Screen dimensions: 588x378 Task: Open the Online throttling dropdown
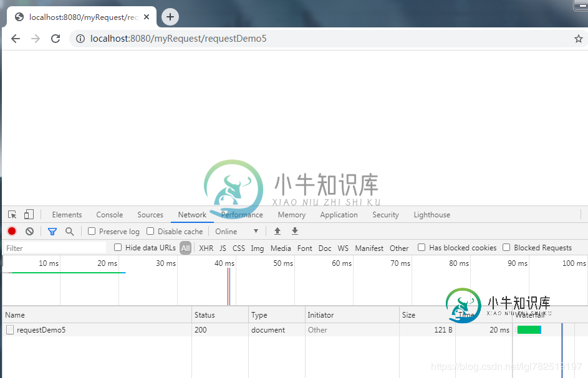coord(236,232)
